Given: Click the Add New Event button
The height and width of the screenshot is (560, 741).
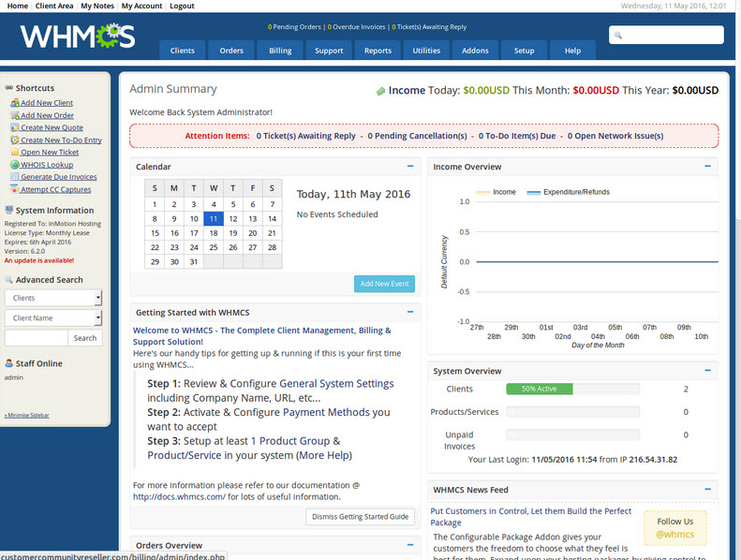Looking at the screenshot, I should coord(384,284).
